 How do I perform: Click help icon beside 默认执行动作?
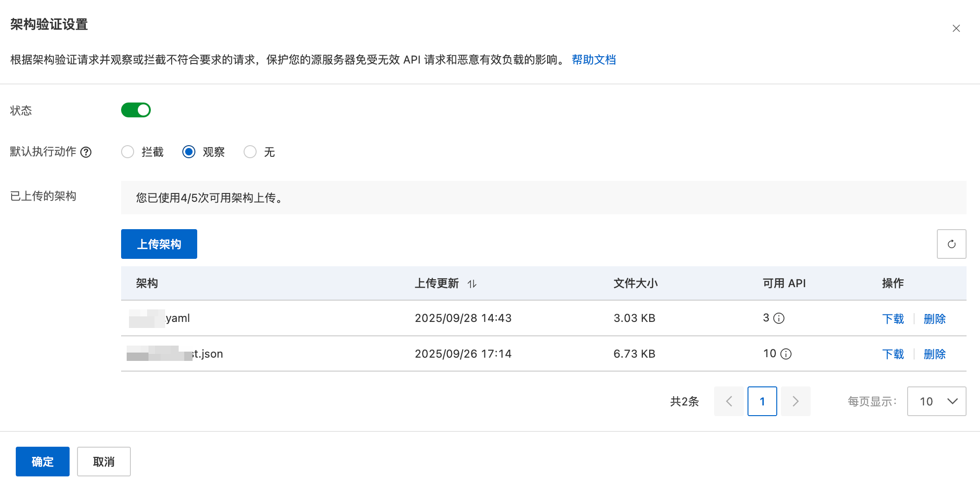tap(86, 152)
